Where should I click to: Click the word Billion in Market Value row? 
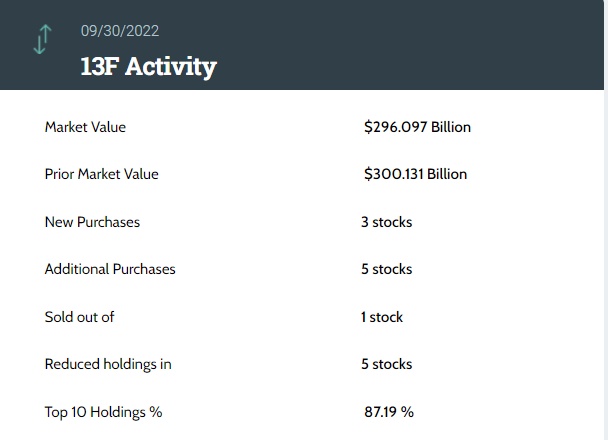coord(451,127)
